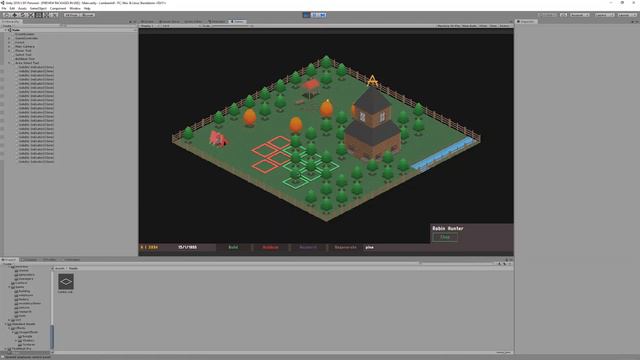Switch to the Inspector tab
640x360 pixels.
[x=527, y=21]
